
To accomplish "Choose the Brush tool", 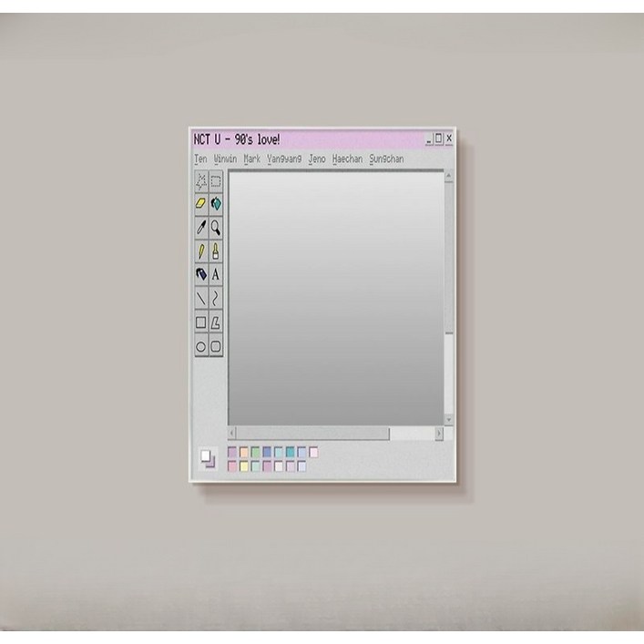I will coord(216,250).
